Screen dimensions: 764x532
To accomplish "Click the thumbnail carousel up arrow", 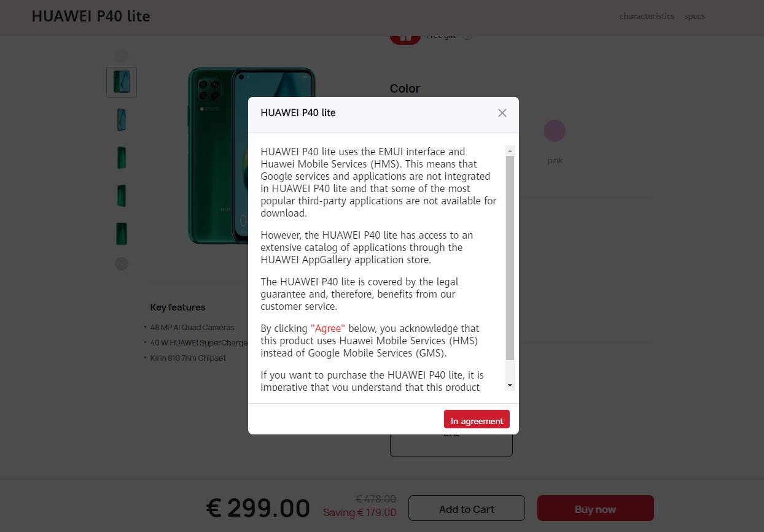I will tap(122, 55).
